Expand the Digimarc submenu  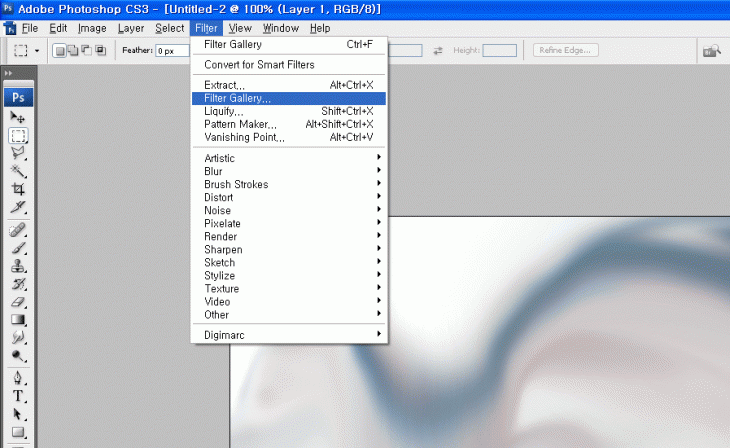(289, 335)
